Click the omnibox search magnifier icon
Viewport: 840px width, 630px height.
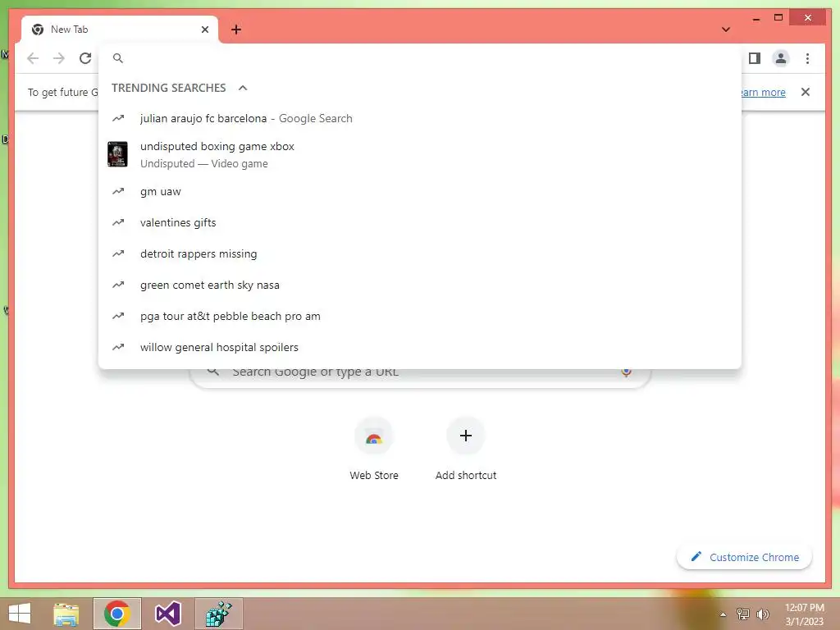click(x=118, y=58)
